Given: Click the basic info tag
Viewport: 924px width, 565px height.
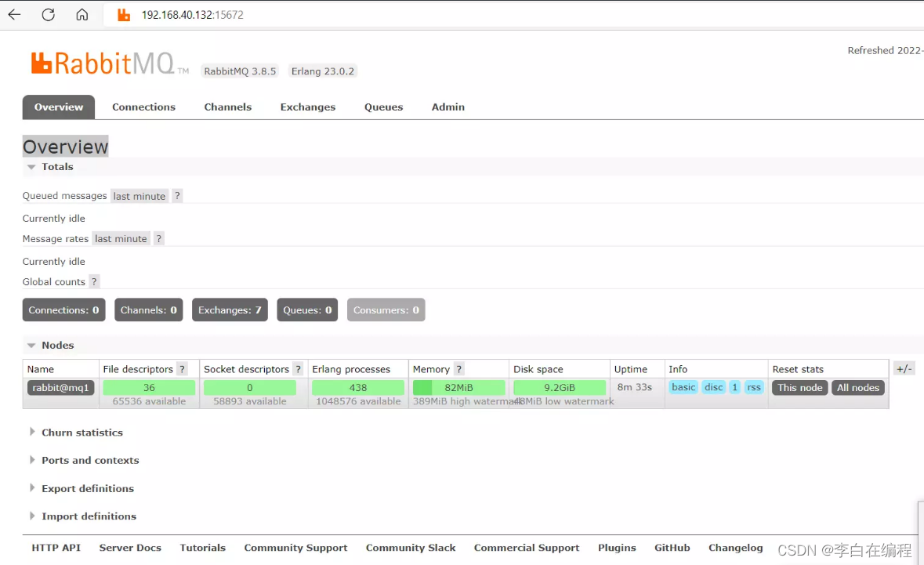Looking at the screenshot, I should click(x=683, y=387).
